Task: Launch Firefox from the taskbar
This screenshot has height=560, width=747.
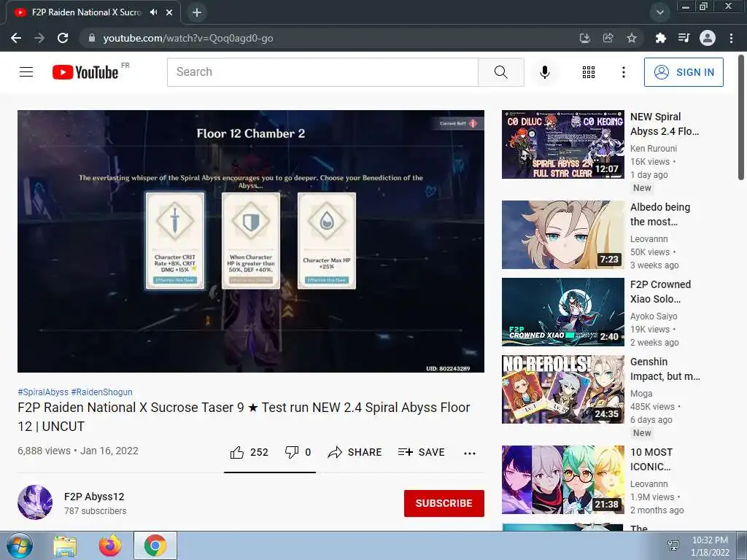Action: pyautogui.click(x=110, y=545)
